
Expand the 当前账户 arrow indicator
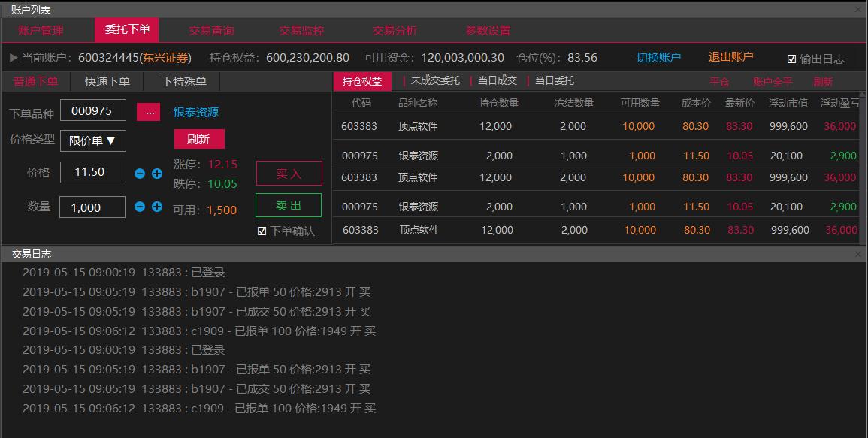[x=14, y=58]
